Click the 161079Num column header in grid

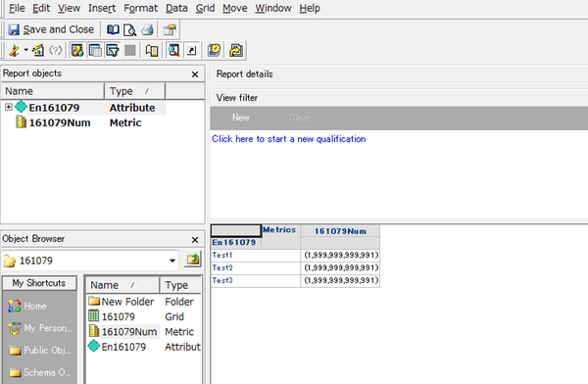click(x=340, y=231)
